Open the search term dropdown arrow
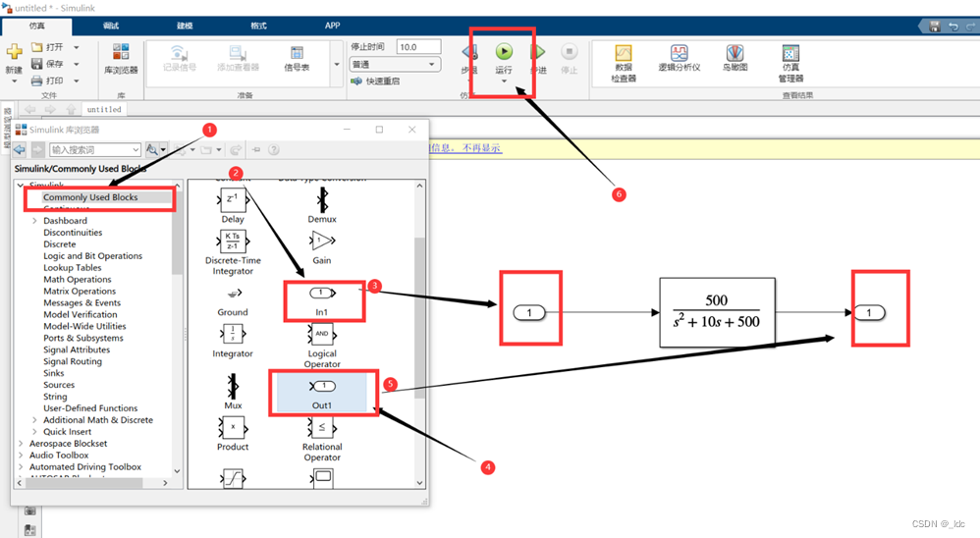 tap(136, 150)
